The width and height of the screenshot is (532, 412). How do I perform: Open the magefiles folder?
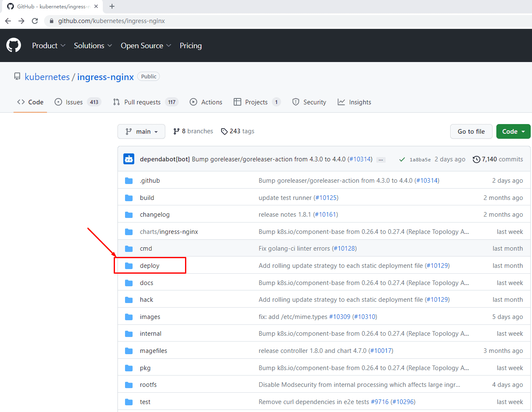[x=154, y=351]
